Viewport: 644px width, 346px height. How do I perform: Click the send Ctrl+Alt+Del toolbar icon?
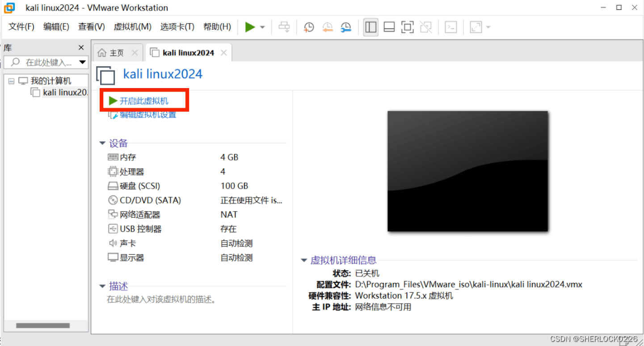(x=284, y=27)
